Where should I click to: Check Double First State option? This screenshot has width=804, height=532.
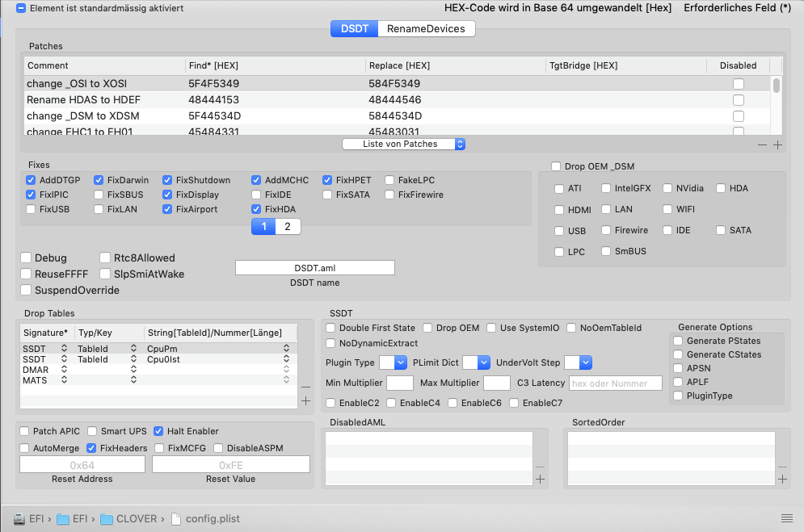coord(330,328)
